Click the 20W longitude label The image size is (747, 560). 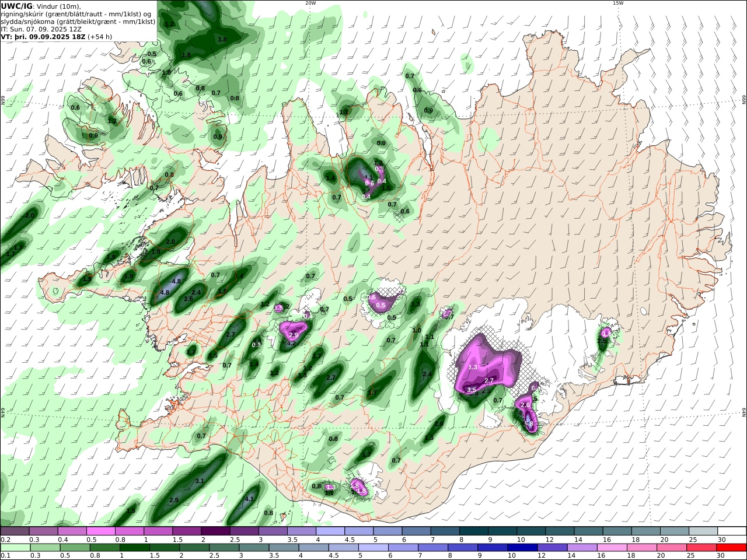pyautogui.click(x=310, y=3)
